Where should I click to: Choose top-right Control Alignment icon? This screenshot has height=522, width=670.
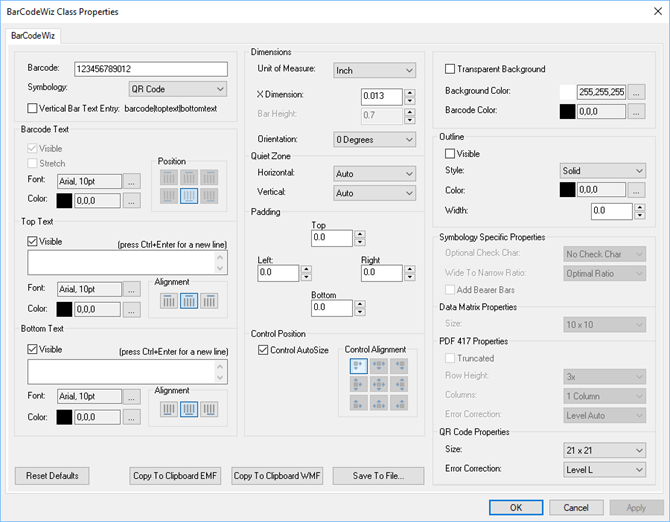[399, 366]
